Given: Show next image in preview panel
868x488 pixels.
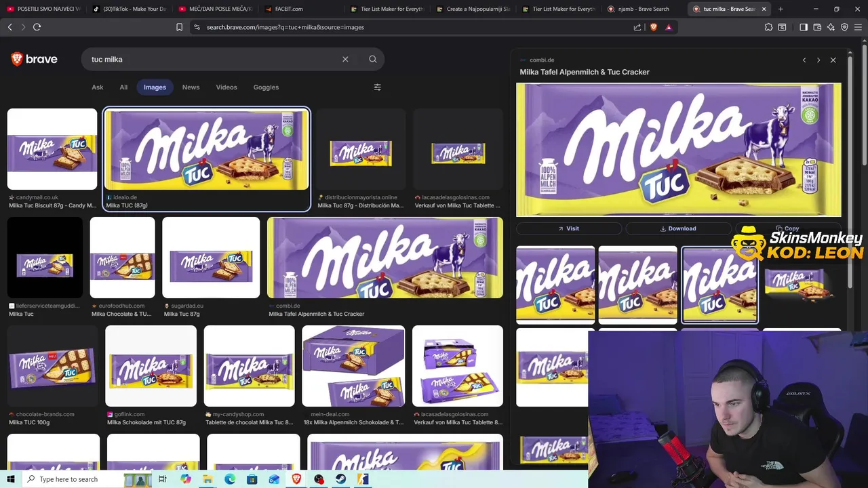Looking at the screenshot, I should [818, 60].
